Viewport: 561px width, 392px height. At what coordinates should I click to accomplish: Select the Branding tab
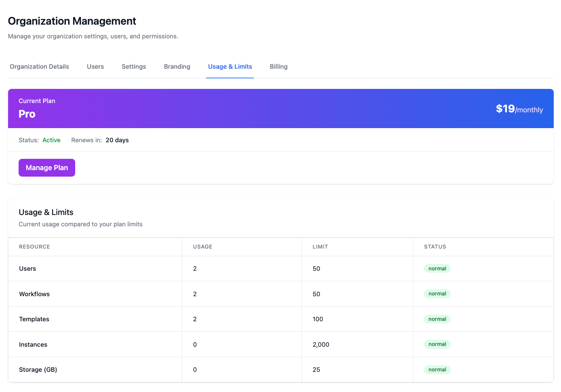(x=177, y=67)
